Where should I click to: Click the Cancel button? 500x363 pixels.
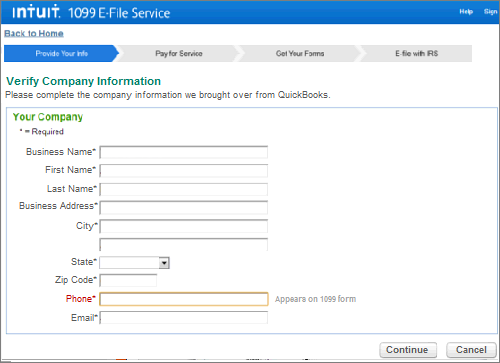click(471, 350)
